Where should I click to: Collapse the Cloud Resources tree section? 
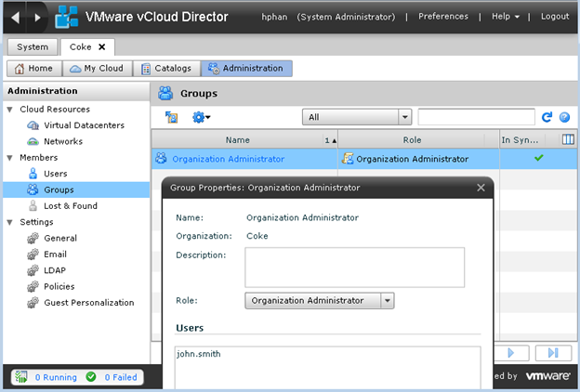10,109
